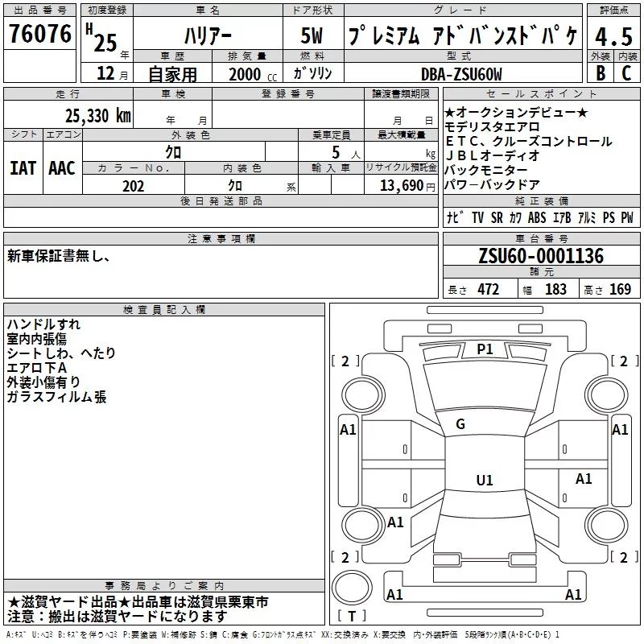644x644 pixels.
Task: Select the セールスポイント header
Action: [541, 93]
